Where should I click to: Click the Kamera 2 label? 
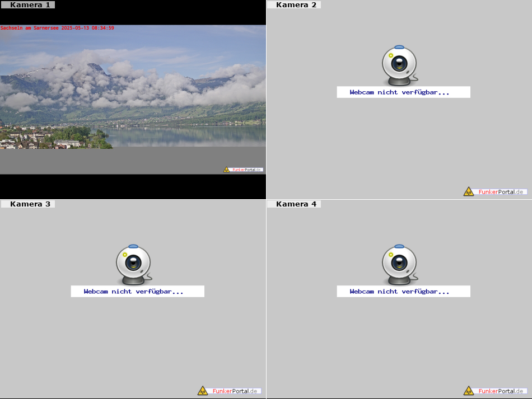tap(294, 4)
